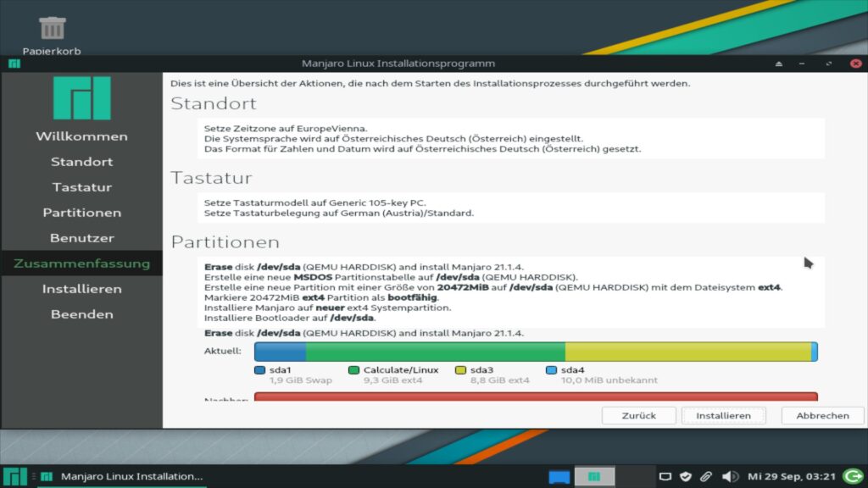Click the Installieren button at the bottom
The image size is (868, 488).
point(724,415)
